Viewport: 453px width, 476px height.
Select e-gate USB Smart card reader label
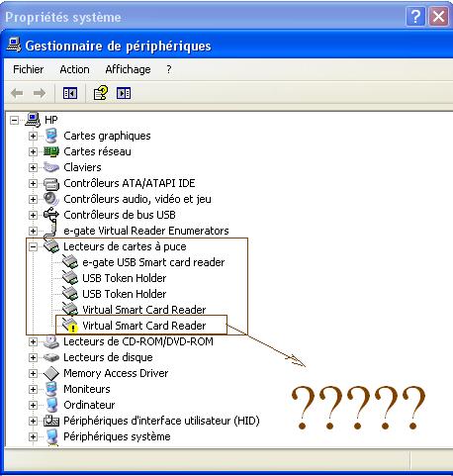[153, 262]
